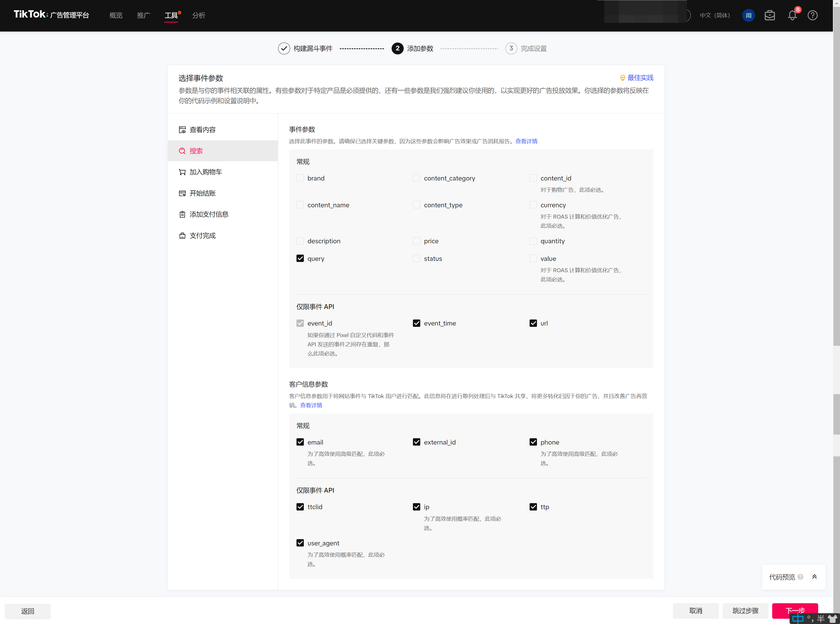This screenshot has height=624, width=840.
Task: Open the 中文 (简体) language dropdown
Action: 715,16
